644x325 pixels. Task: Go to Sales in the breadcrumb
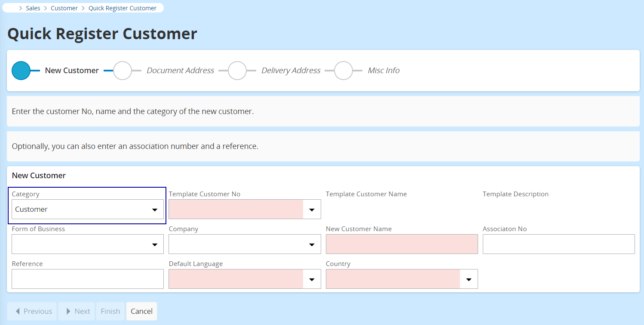(x=33, y=8)
